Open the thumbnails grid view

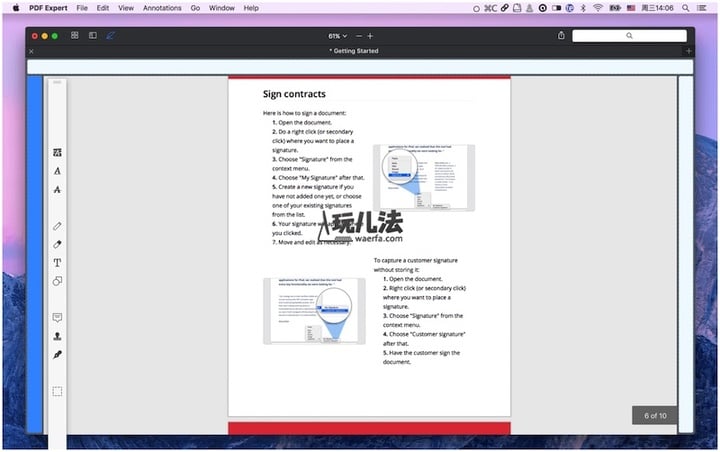[x=75, y=36]
